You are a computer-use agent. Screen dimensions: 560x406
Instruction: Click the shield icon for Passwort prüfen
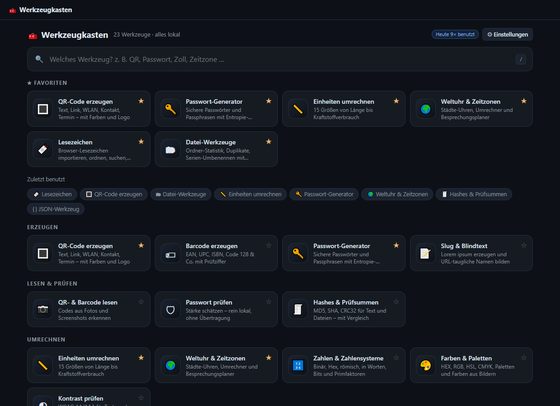pyautogui.click(x=170, y=310)
